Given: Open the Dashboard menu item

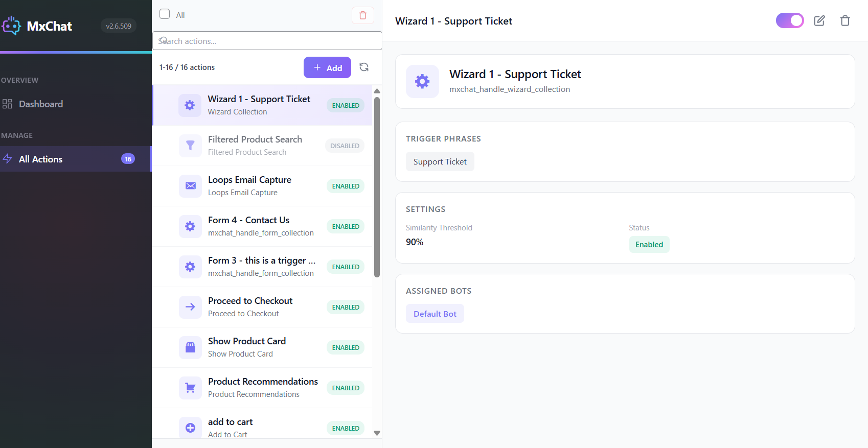Looking at the screenshot, I should [76, 104].
